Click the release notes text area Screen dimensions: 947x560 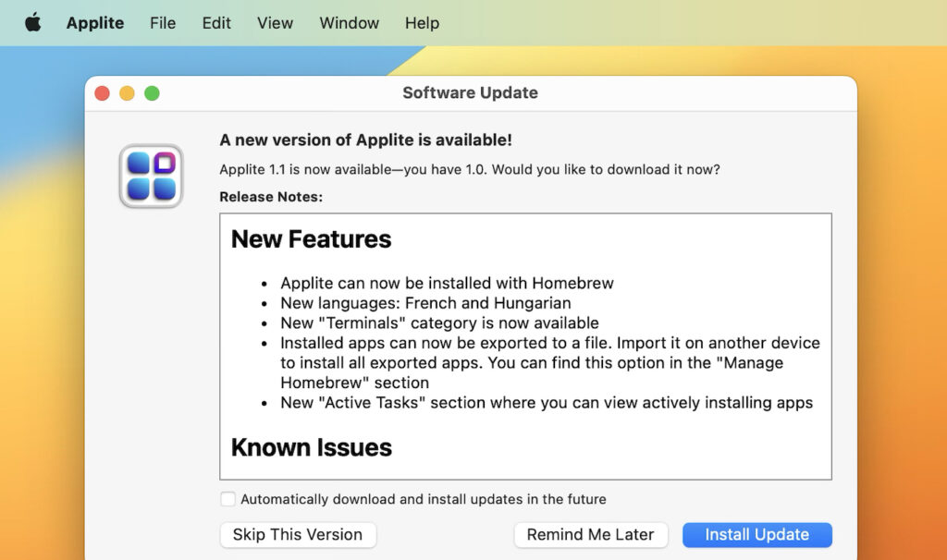click(525, 346)
